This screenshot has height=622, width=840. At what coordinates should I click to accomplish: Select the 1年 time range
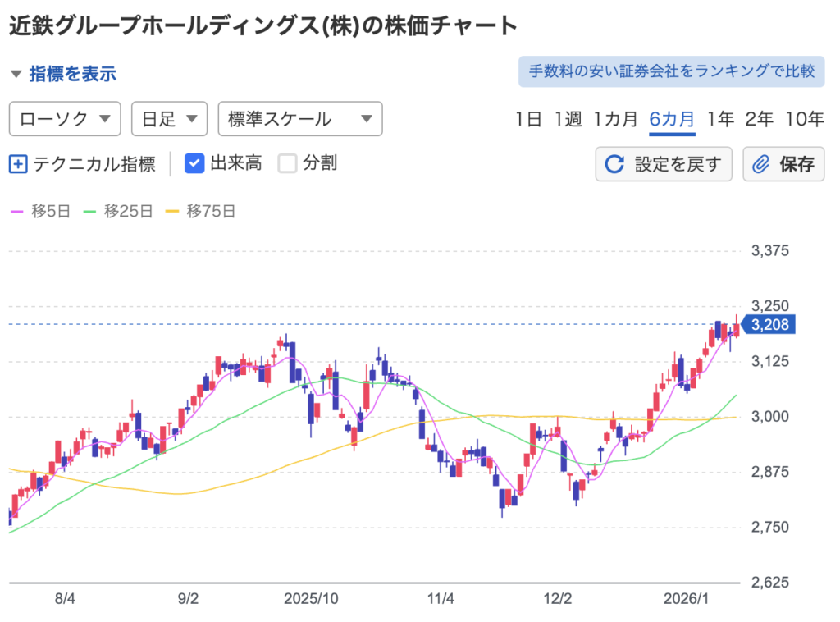720,119
